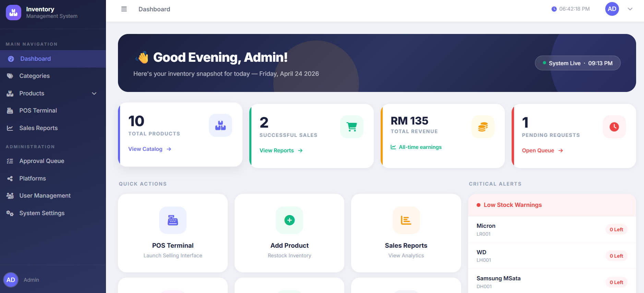This screenshot has height=293, width=644.
Task: Follow the View Reports link
Action: (281, 150)
